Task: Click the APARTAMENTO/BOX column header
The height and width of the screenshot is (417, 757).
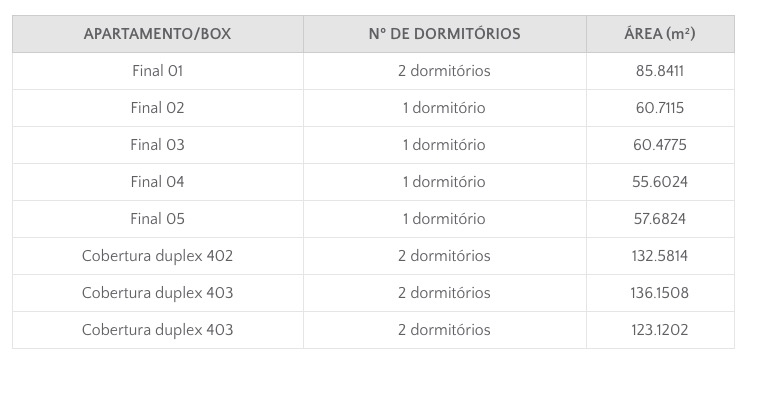Action: 157,34
